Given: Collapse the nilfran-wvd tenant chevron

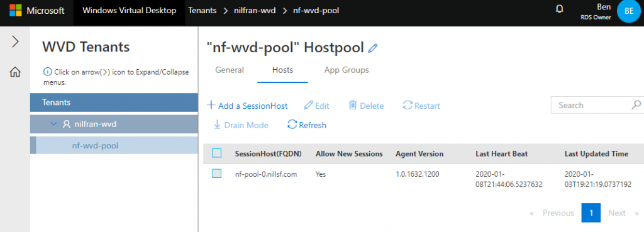Looking at the screenshot, I should pos(54,124).
